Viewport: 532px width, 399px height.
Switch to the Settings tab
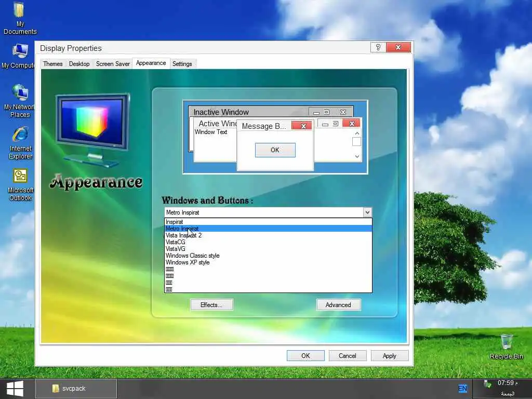tap(182, 64)
